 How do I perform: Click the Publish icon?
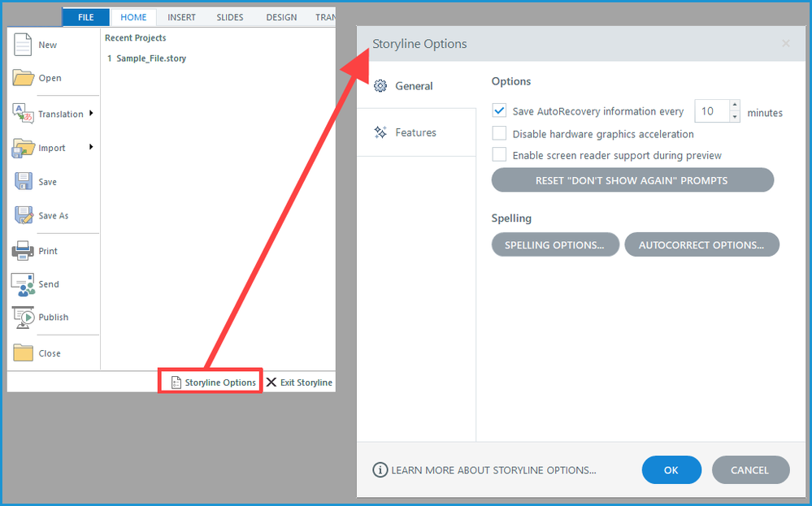23,317
